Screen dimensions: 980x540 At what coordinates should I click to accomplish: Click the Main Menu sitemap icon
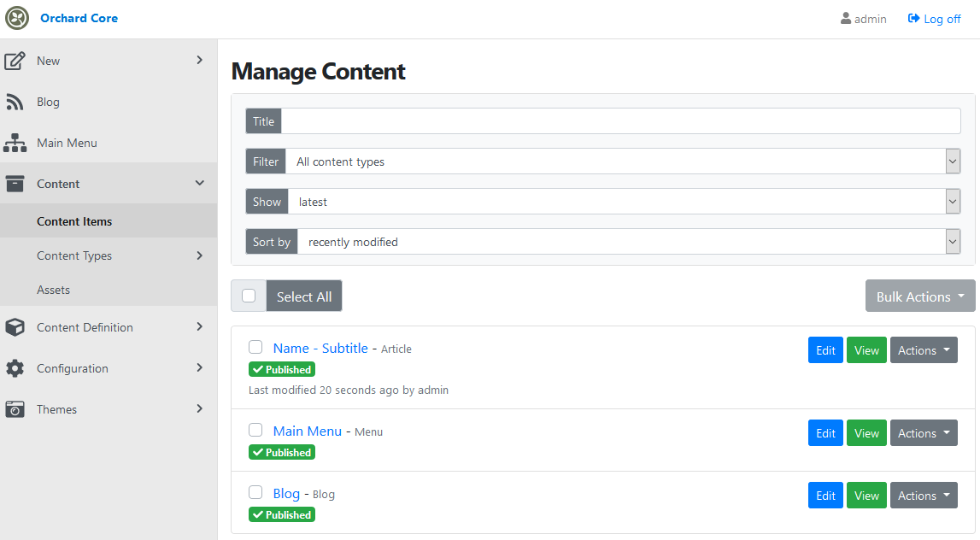[x=15, y=143]
